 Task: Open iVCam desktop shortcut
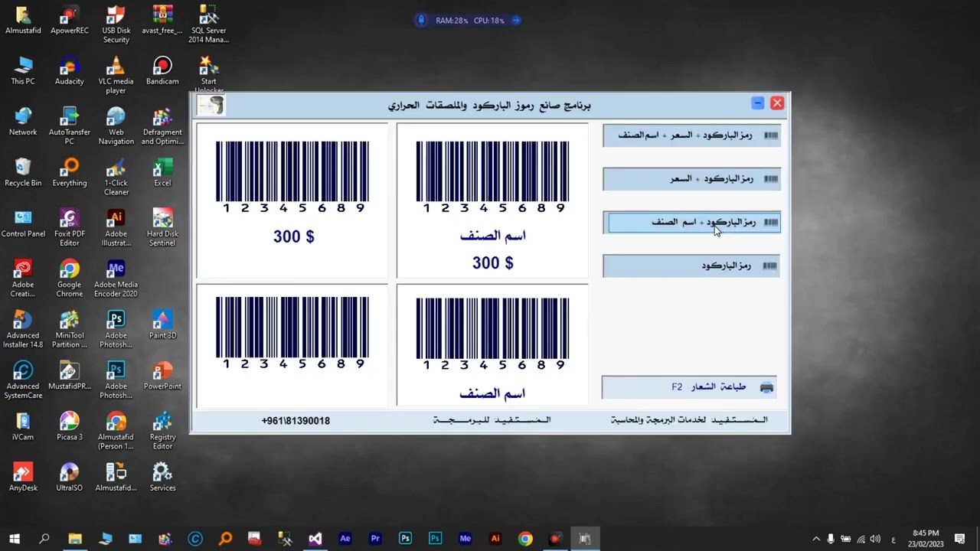(23, 427)
